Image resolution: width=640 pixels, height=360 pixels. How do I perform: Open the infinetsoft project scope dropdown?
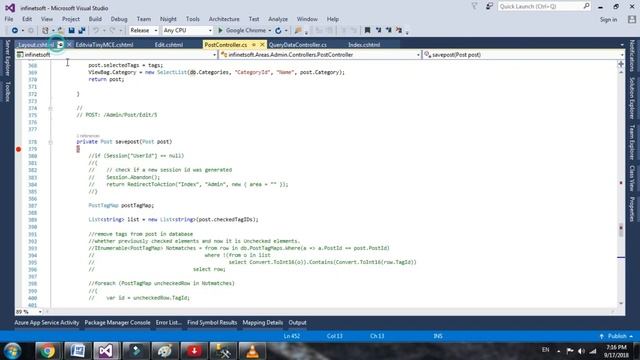116,54
